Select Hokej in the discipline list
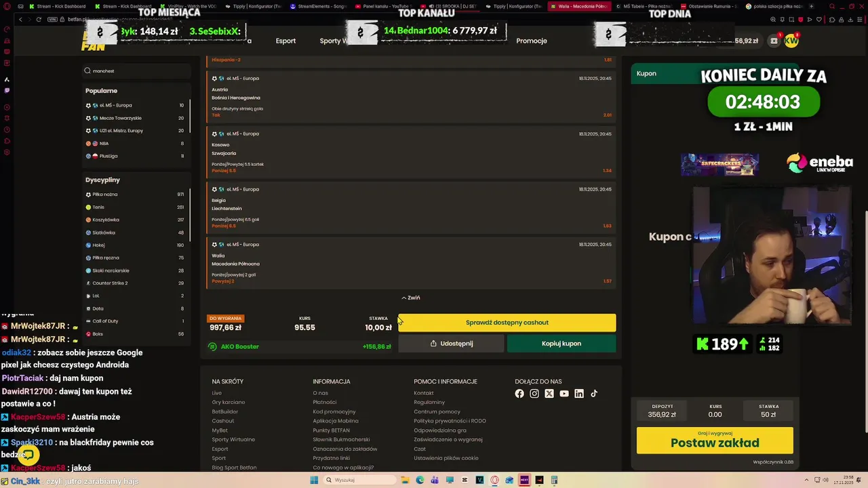Viewport: 868px width, 488px height. tap(134, 245)
